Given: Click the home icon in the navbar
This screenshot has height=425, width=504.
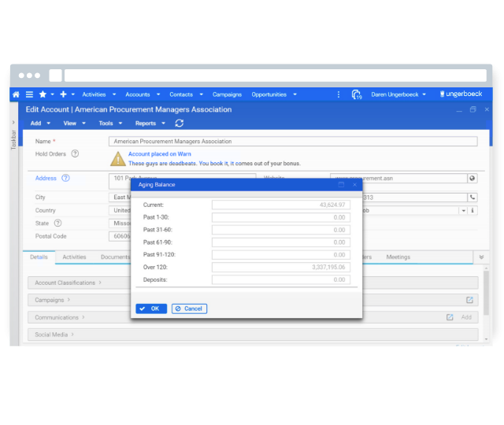Looking at the screenshot, I should click(x=17, y=94).
